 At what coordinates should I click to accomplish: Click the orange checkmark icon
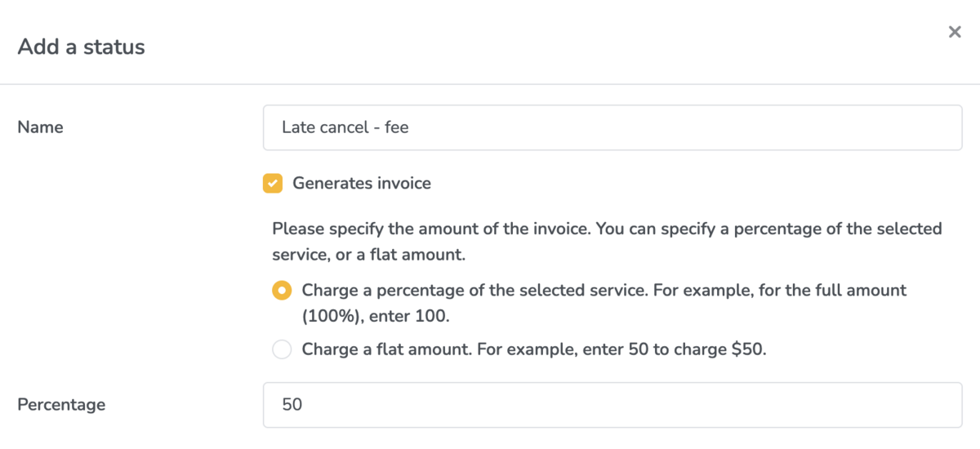[273, 184]
